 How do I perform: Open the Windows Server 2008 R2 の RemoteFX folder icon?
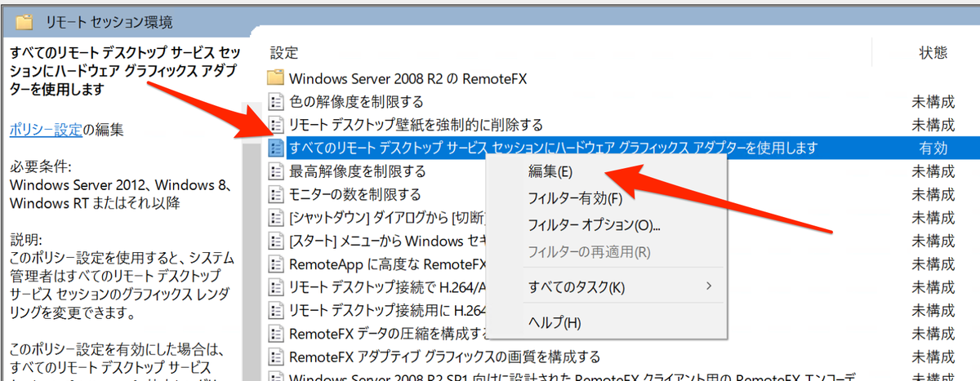(275, 79)
